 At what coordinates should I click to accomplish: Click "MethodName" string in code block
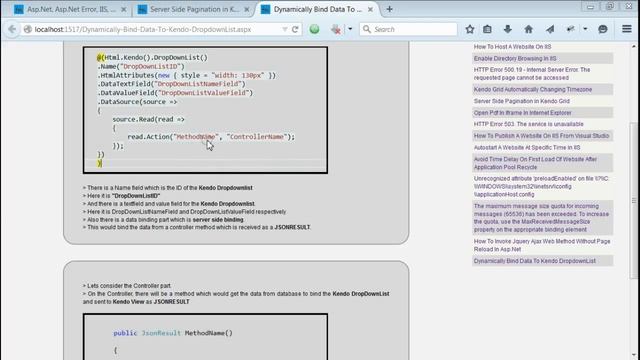[x=196, y=137]
